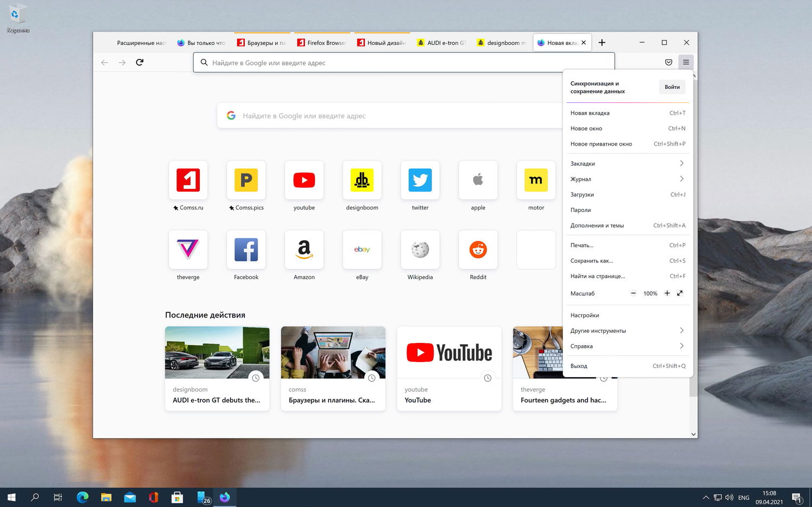This screenshot has width=812, height=507.
Task: Open the Facebook top site tile
Action: tap(246, 249)
